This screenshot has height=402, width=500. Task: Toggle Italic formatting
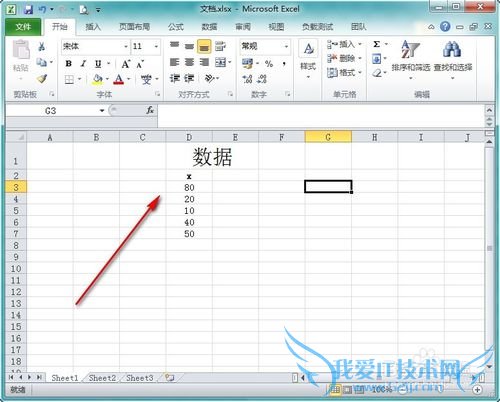(x=83, y=63)
